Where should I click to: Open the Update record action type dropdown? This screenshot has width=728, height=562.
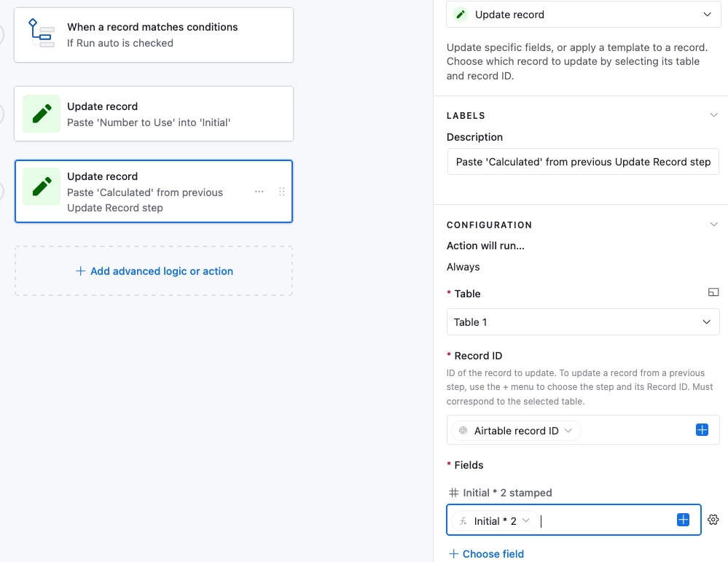click(582, 15)
